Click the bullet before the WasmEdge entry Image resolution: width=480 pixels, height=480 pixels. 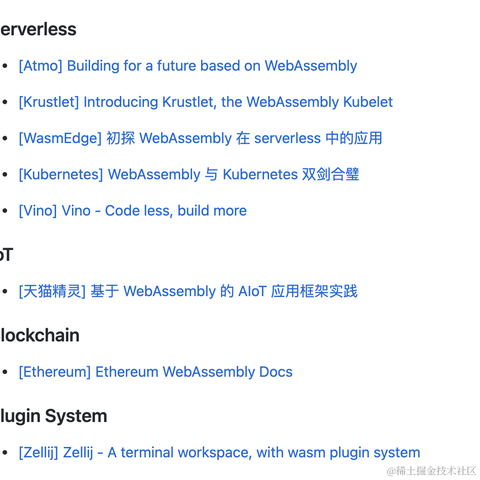point(5,138)
